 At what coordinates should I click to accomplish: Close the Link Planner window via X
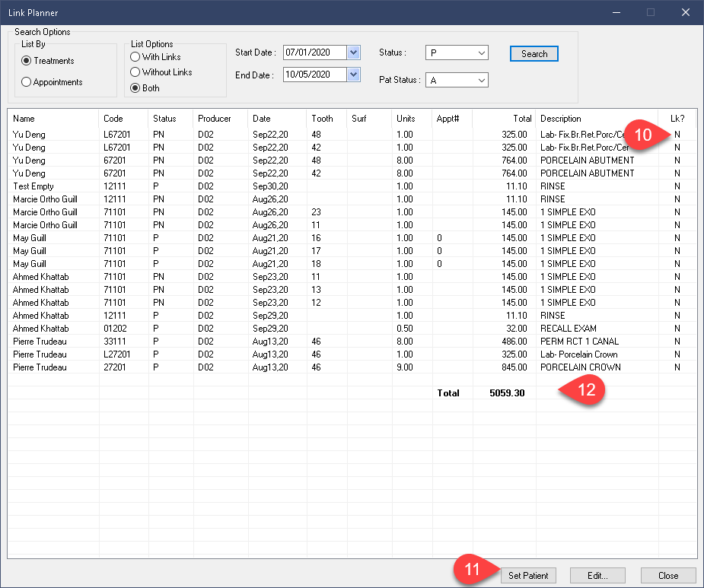click(686, 13)
